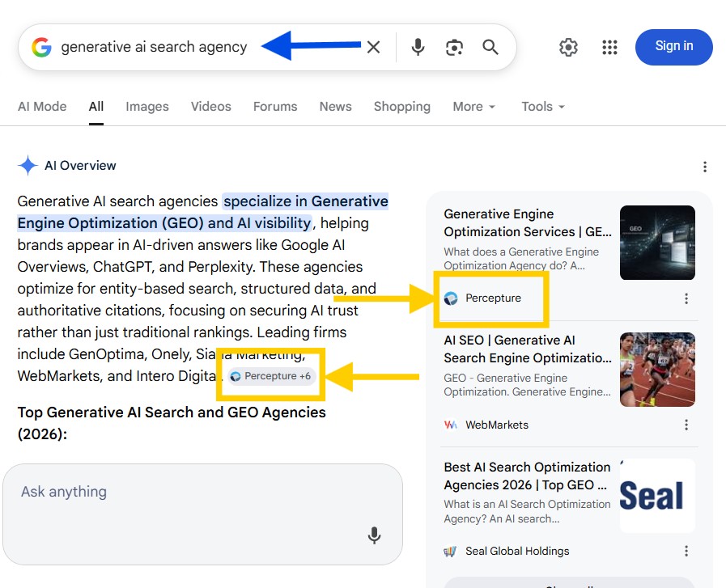The image size is (726, 588).
Task: Click snippet 'What does a Generative Engine'
Action: pos(521,252)
